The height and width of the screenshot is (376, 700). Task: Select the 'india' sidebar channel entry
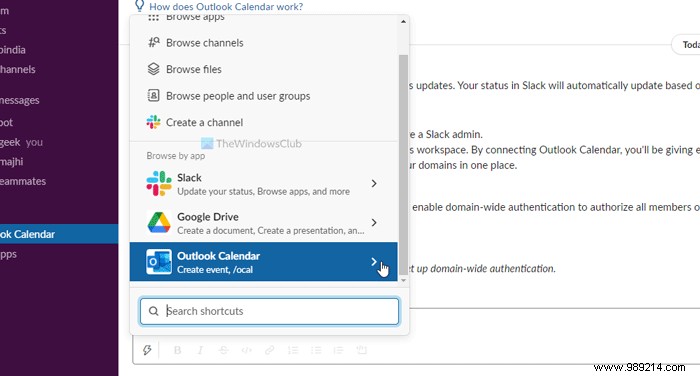[12, 50]
